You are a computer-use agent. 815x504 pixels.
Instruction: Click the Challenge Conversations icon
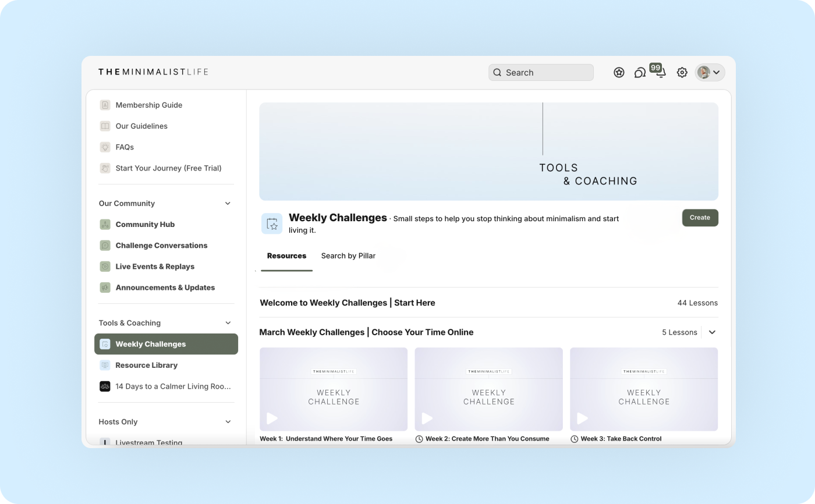[x=105, y=246]
